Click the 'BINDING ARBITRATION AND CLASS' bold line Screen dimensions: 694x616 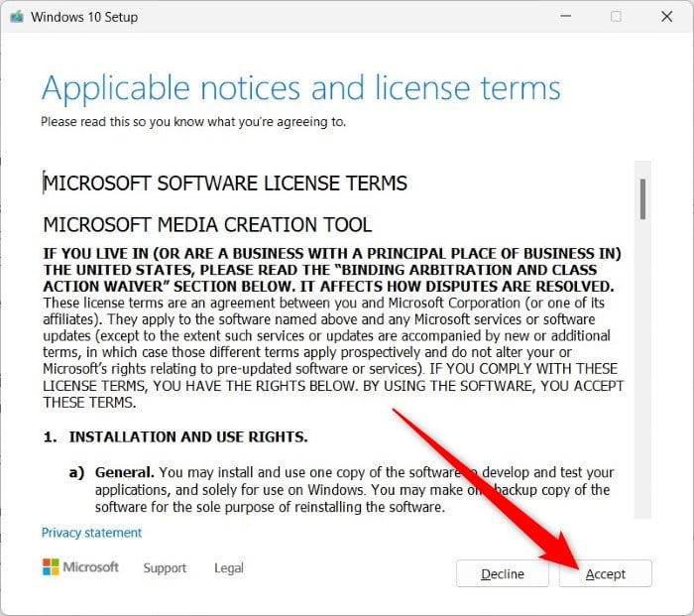(320, 270)
